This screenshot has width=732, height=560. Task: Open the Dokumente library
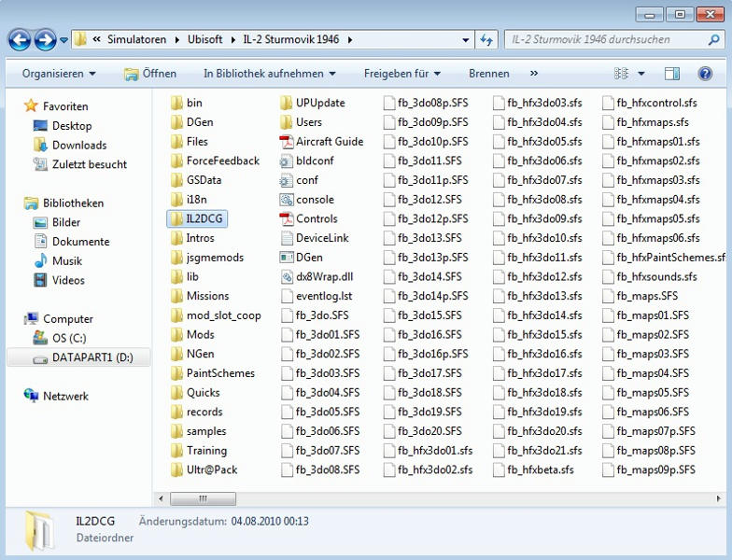coord(71,242)
